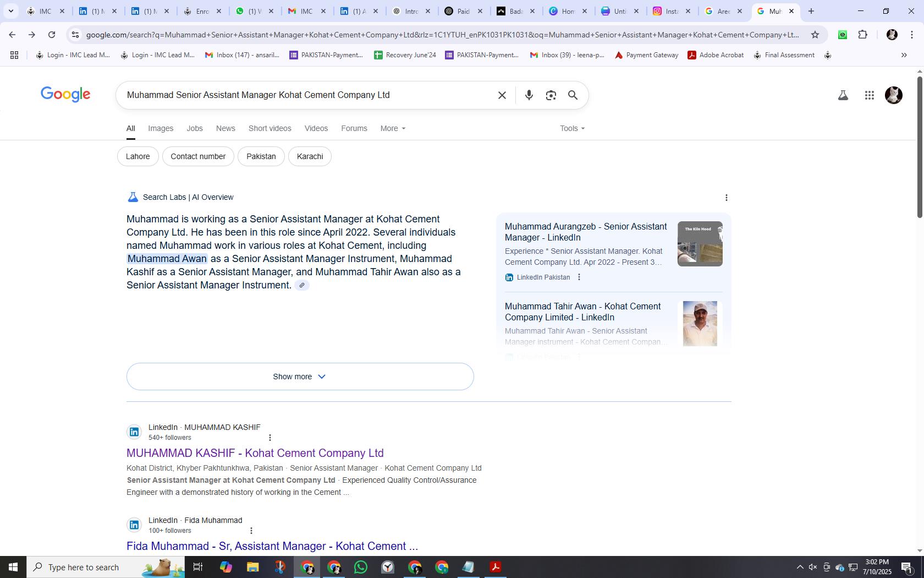
Task: Bookmark this page with star icon
Action: coord(815,35)
